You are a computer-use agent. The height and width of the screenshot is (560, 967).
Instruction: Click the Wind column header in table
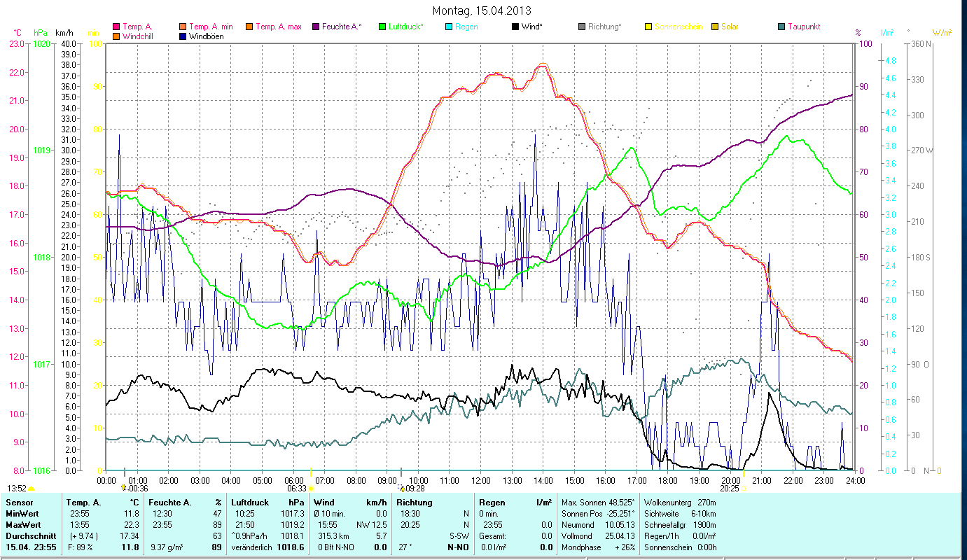click(325, 503)
